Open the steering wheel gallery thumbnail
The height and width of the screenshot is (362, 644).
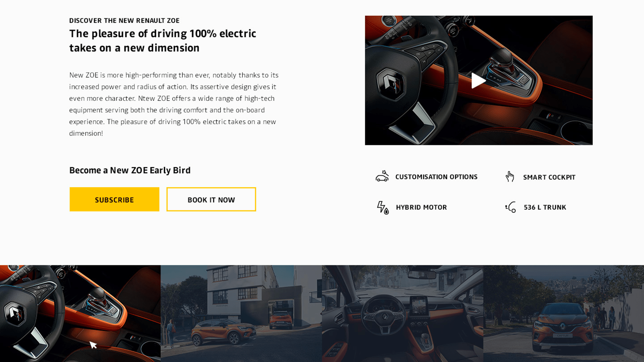pos(80,313)
